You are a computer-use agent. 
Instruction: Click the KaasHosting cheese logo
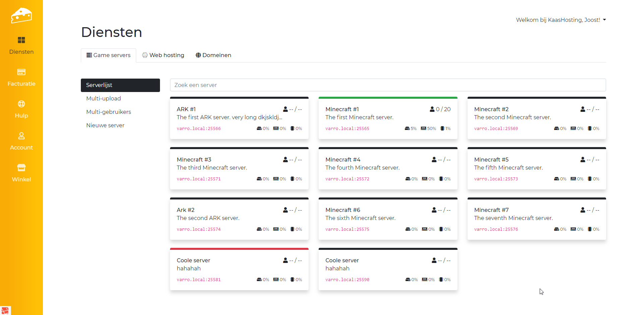tap(21, 15)
